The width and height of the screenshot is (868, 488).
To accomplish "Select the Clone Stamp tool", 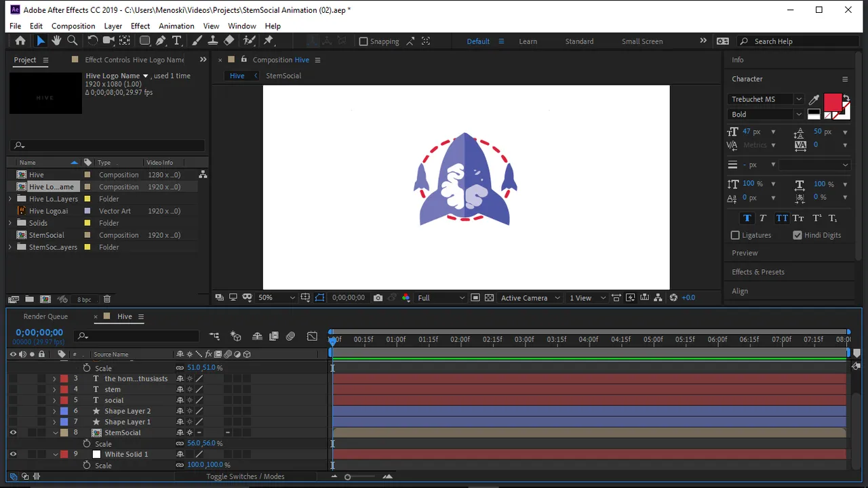I will coord(213,41).
